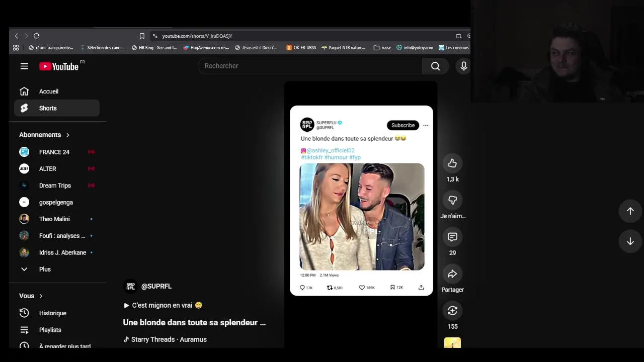Click the Partager share arrow icon
Screen dimensions: 644x362
(x=452, y=274)
